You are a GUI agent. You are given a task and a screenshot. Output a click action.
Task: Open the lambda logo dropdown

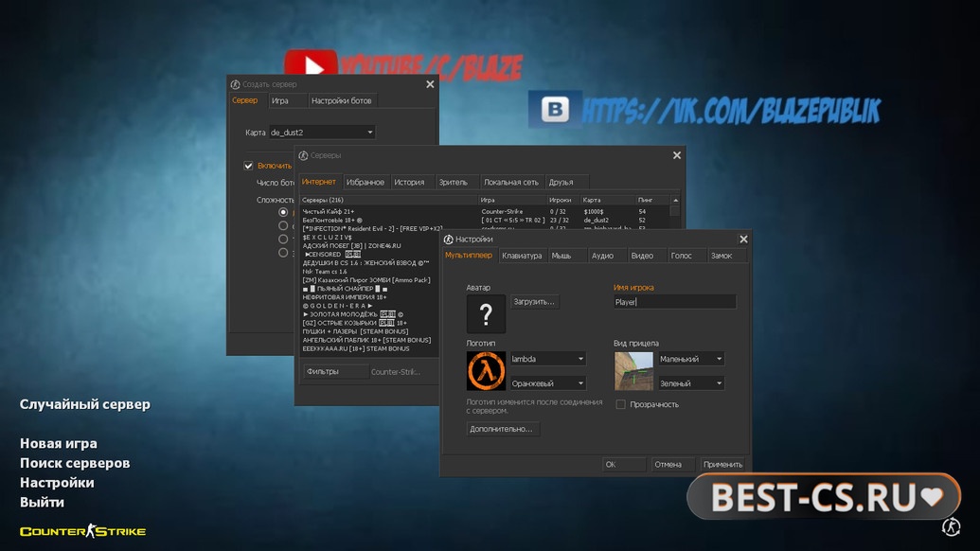click(547, 359)
